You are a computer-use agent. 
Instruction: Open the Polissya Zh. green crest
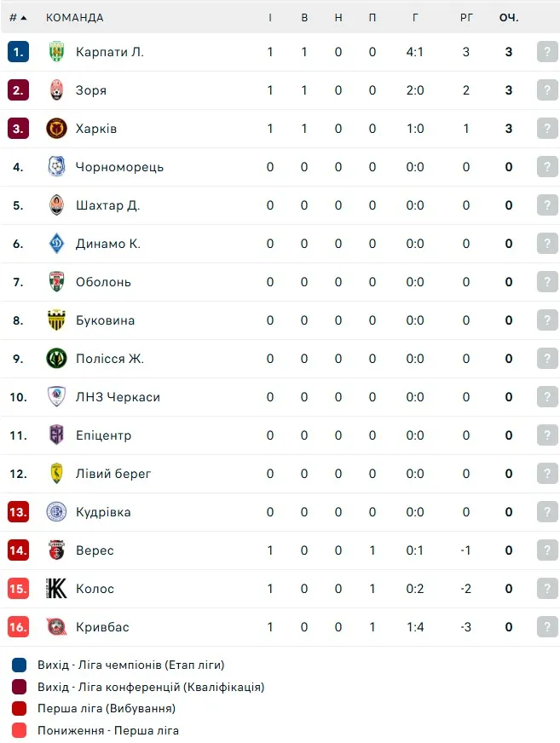click(56, 359)
